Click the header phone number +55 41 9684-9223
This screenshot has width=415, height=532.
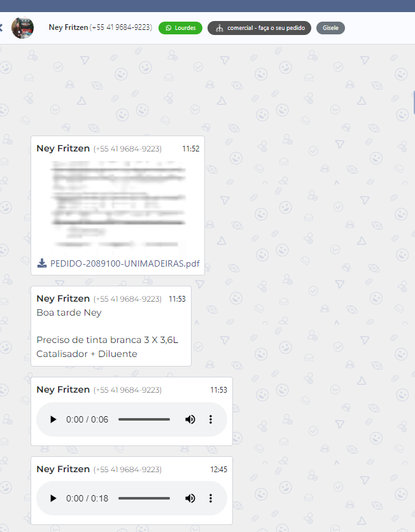point(121,27)
